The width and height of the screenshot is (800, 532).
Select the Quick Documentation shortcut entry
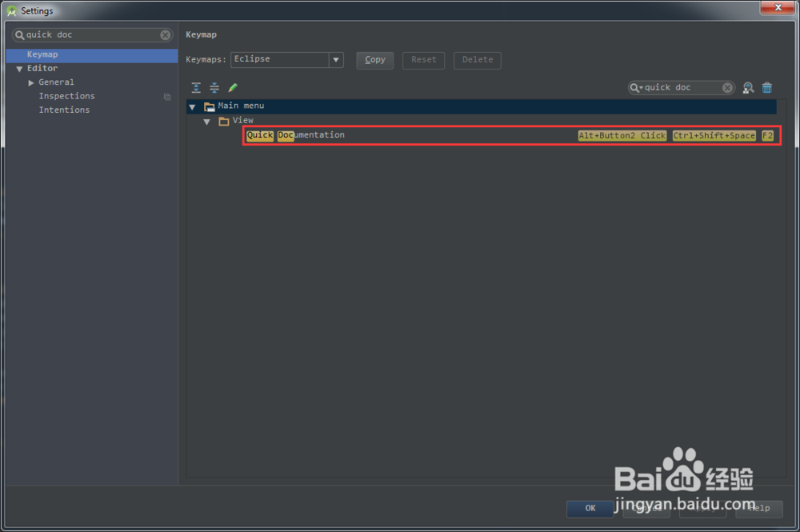pyautogui.click(x=310, y=135)
